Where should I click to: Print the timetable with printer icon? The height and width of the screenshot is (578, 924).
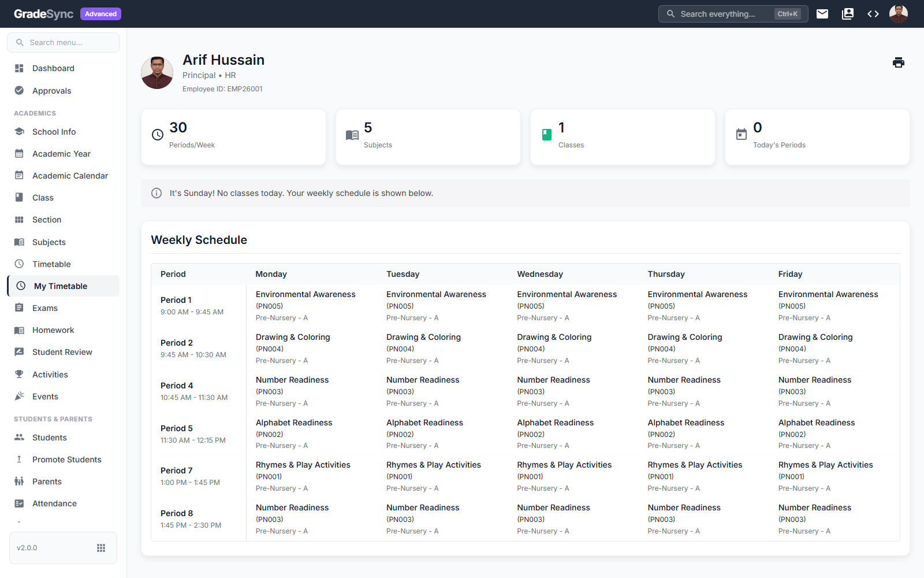(899, 62)
